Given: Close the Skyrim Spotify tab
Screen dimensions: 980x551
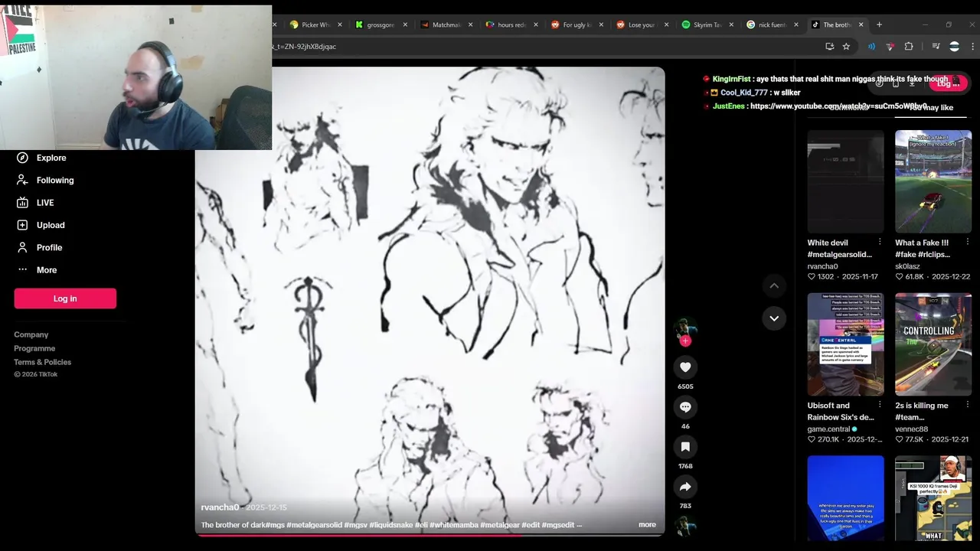Looking at the screenshot, I should click(x=730, y=24).
